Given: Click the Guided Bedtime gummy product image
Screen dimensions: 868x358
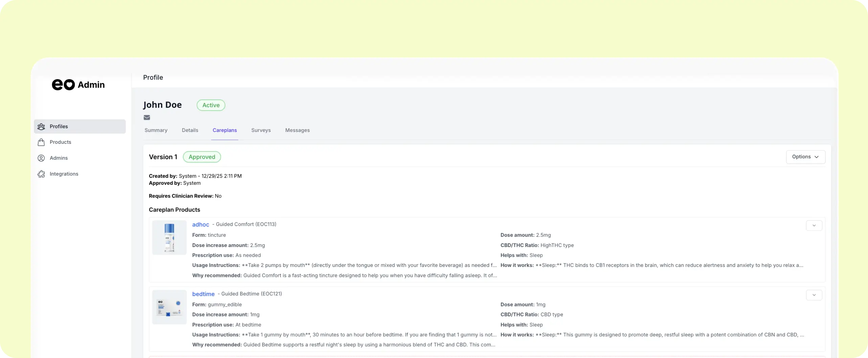Looking at the screenshot, I should coord(169,307).
